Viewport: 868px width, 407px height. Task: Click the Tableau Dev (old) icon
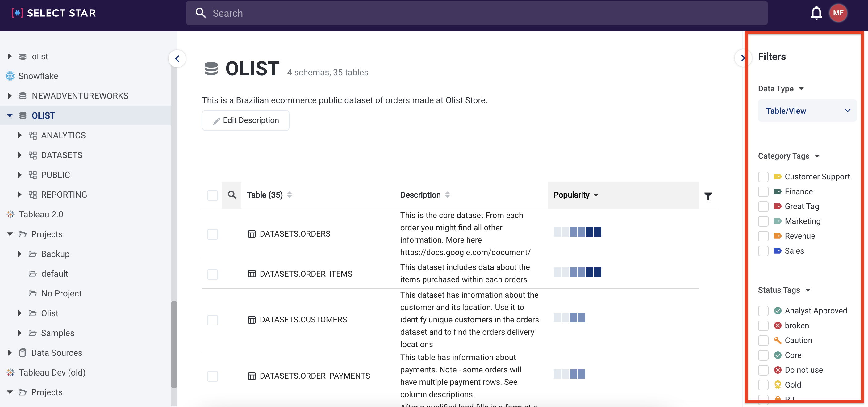pyautogui.click(x=10, y=372)
